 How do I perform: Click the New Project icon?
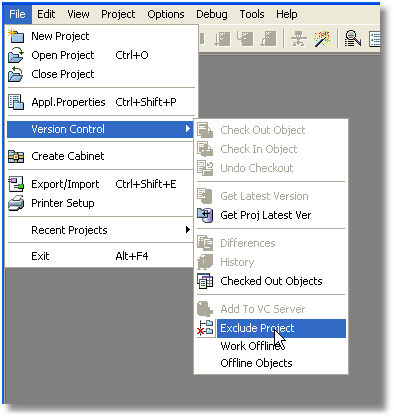click(x=16, y=36)
